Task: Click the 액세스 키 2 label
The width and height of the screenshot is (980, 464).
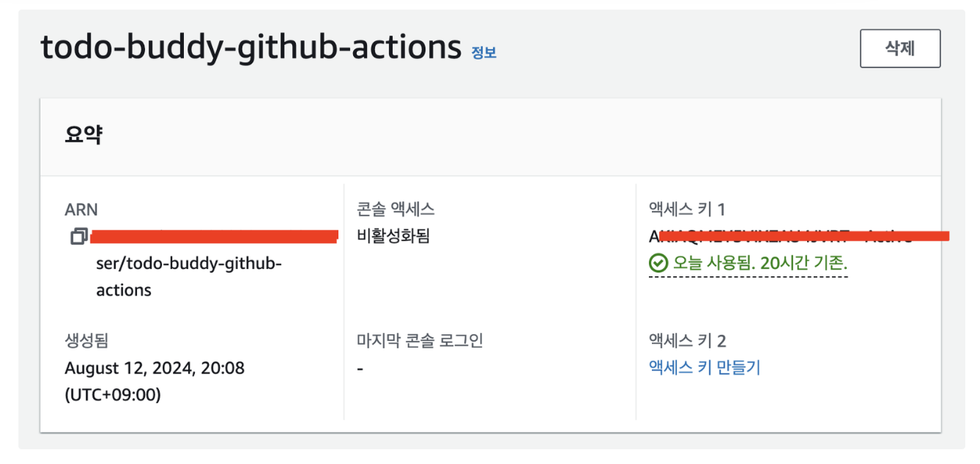Action: pos(687,341)
